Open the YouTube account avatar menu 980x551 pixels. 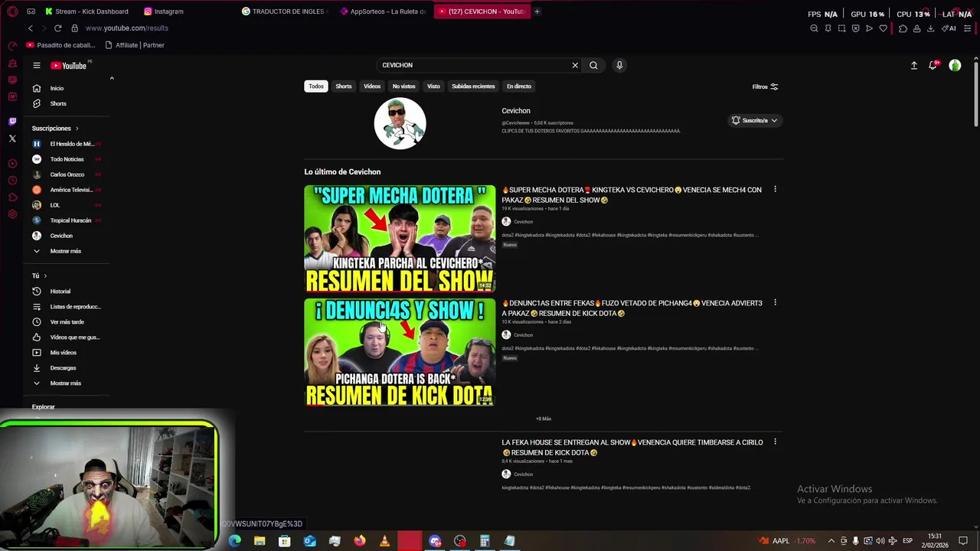955,65
